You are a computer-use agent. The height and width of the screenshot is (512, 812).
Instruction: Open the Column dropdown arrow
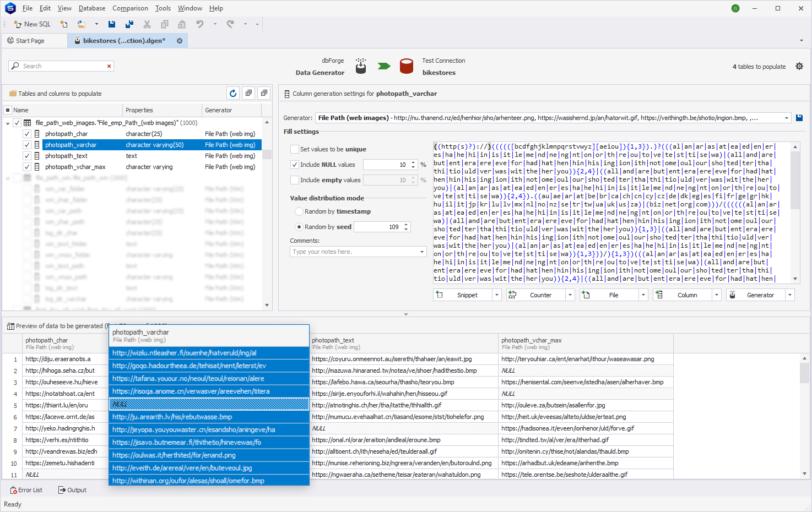coord(717,295)
